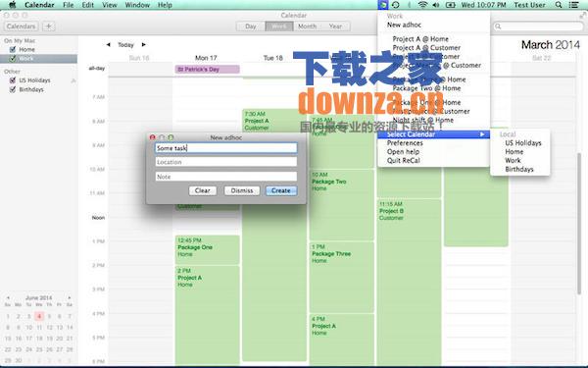Viewport: 588px width, 368px height.
Task: Open the View menu
Action: click(x=109, y=5)
